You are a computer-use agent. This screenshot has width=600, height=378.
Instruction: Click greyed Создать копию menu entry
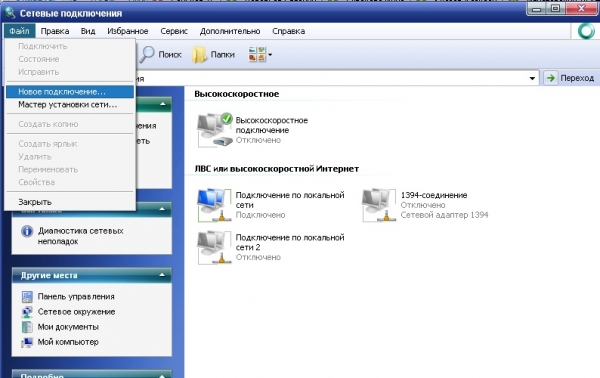click(70, 124)
